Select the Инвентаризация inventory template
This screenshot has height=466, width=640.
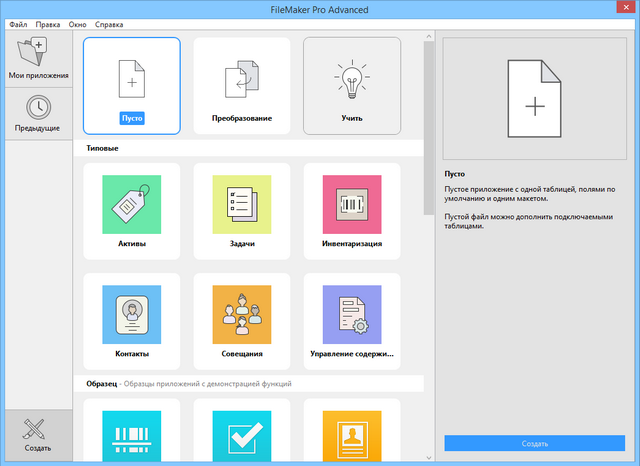pyautogui.click(x=352, y=212)
